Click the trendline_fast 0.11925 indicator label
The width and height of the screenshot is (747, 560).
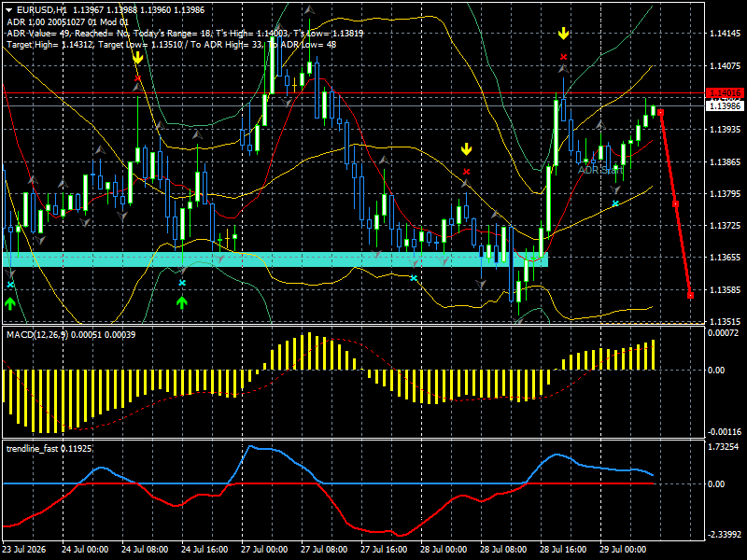click(x=49, y=449)
